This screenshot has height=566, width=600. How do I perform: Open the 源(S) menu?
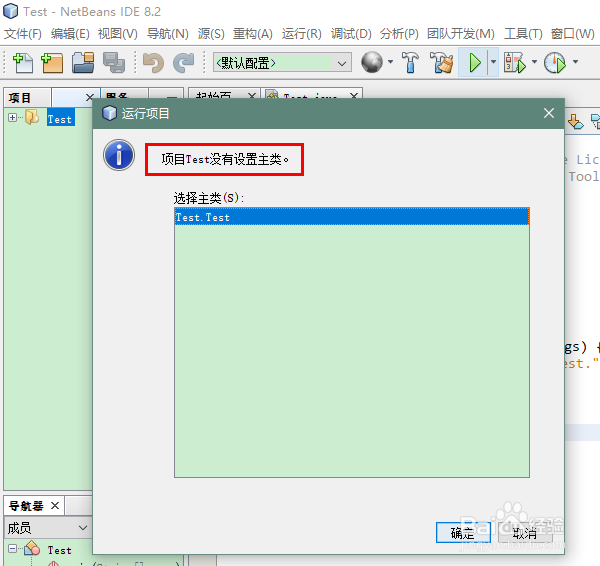point(211,34)
